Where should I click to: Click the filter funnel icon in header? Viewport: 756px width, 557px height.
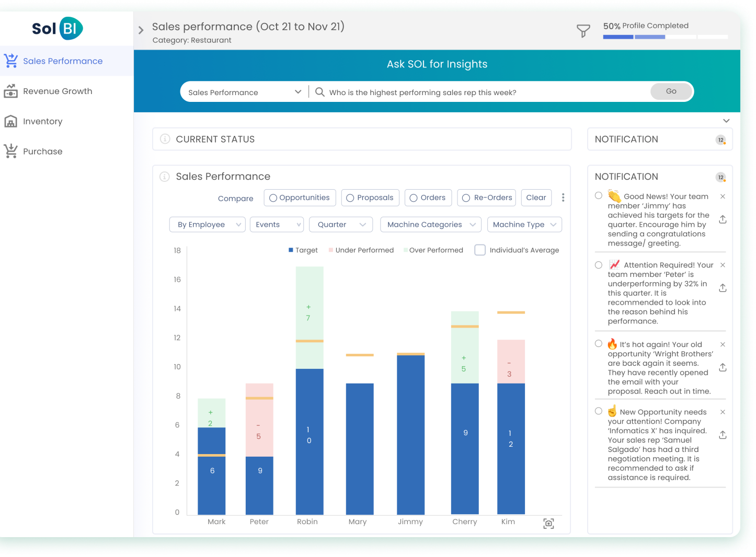(583, 31)
